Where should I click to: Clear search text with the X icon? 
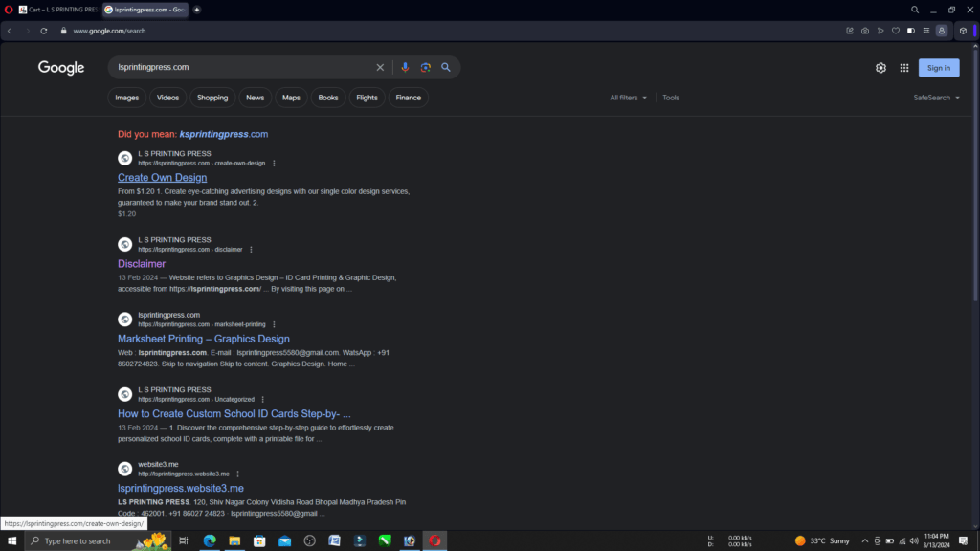[380, 68]
